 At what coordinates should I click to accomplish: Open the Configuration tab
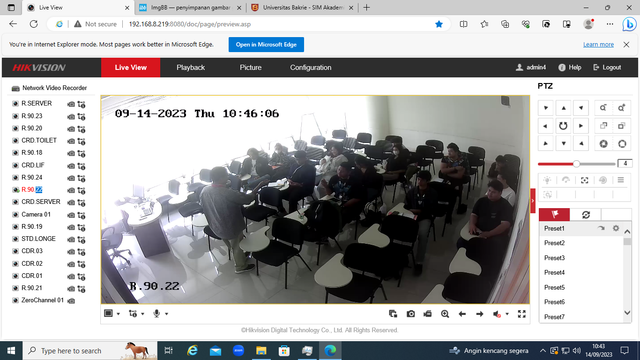tap(311, 67)
